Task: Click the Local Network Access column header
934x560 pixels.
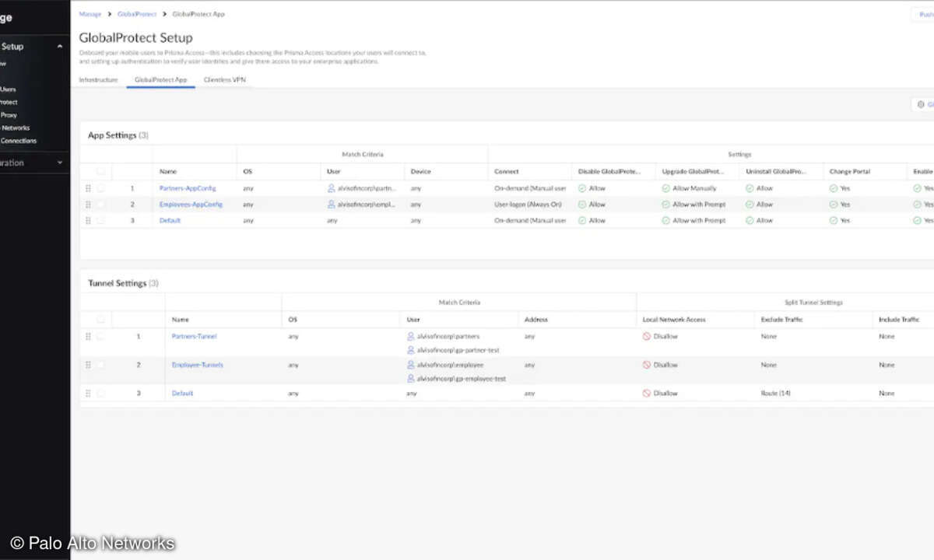Action: click(x=674, y=320)
